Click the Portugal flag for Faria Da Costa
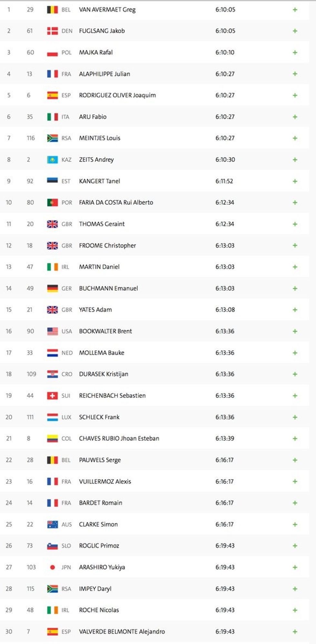Screen dimensions: 316x644 pyautogui.click(x=52, y=203)
